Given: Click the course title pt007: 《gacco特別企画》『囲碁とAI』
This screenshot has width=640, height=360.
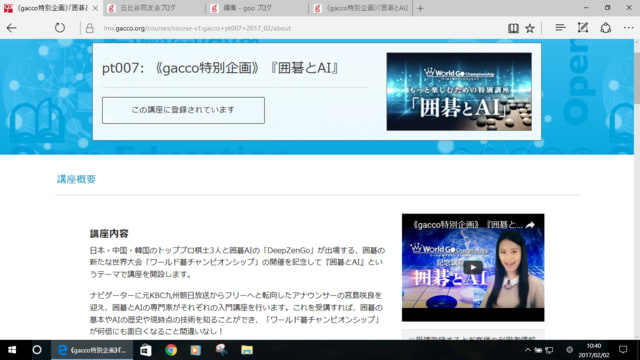Looking at the screenshot, I should click(221, 68).
